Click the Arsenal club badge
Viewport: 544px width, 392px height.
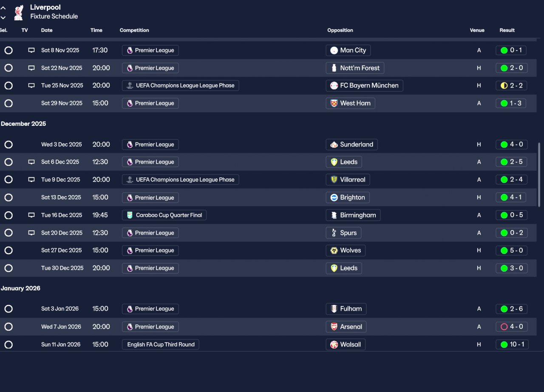(334, 327)
